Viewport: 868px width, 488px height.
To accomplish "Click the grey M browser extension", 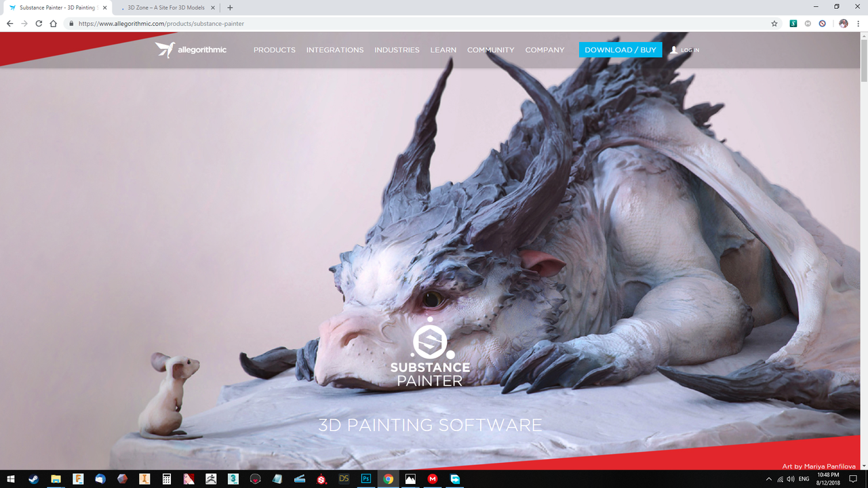I will tap(808, 23).
